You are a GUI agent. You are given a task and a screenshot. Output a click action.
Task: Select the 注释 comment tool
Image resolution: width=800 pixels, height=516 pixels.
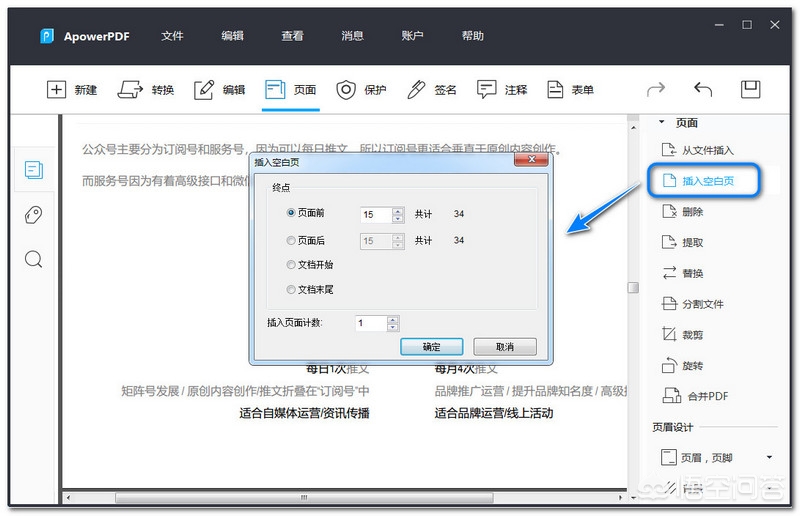tap(502, 90)
